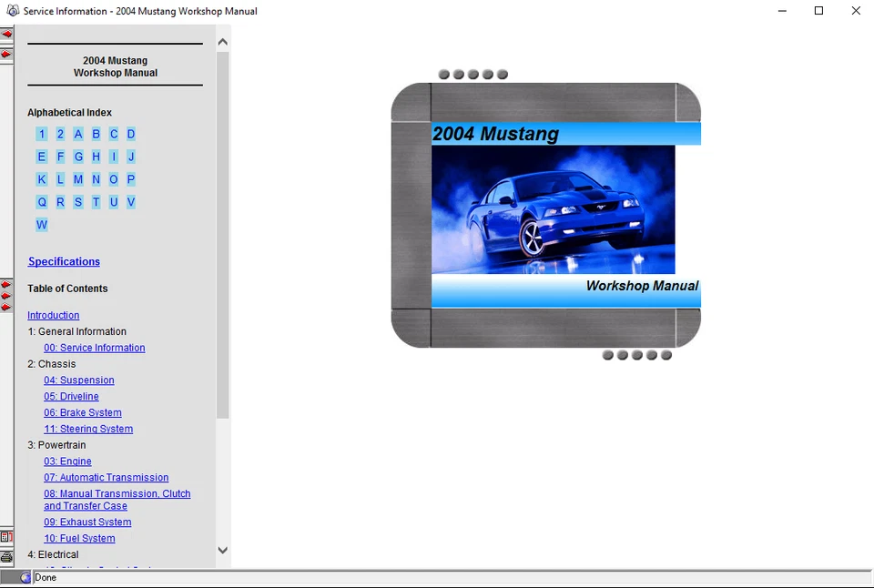Click the scrollbar up arrow
Viewport: 874px width, 588px height.
click(x=222, y=41)
